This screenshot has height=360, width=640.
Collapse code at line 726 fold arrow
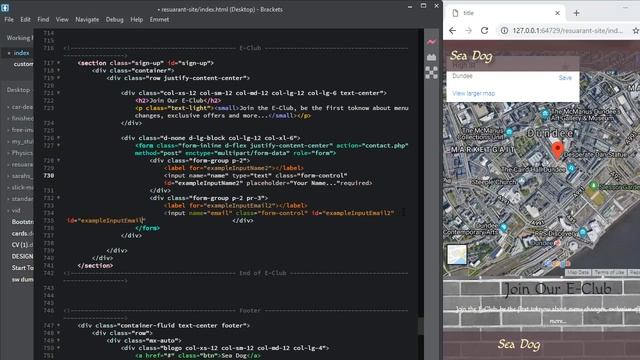[58, 138]
